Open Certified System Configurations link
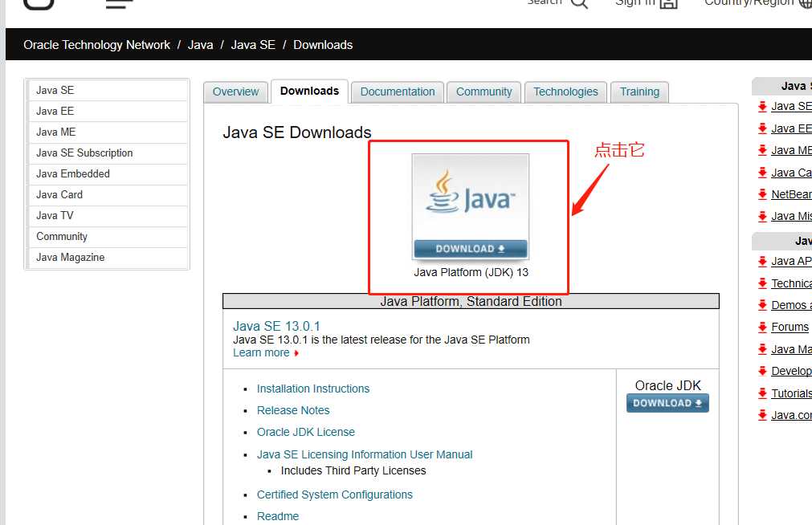 pyautogui.click(x=335, y=495)
